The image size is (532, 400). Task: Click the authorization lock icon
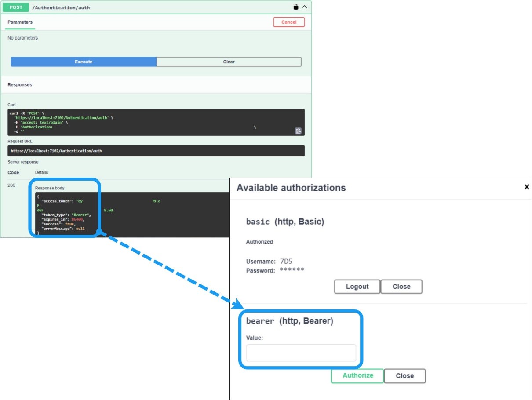(x=296, y=7)
